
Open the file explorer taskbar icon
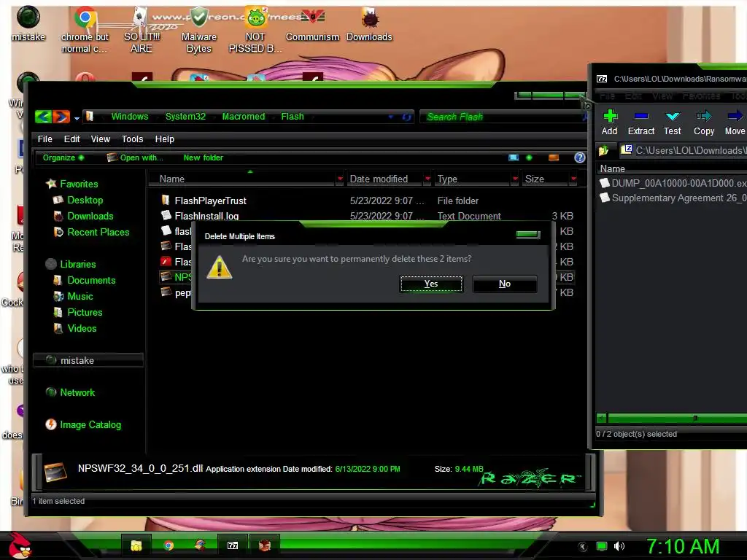(x=136, y=545)
